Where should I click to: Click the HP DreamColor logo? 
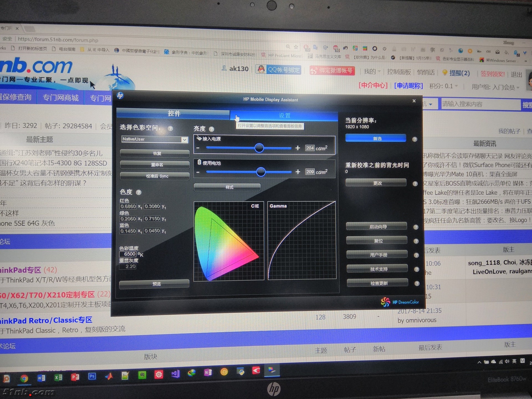pos(400,302)
